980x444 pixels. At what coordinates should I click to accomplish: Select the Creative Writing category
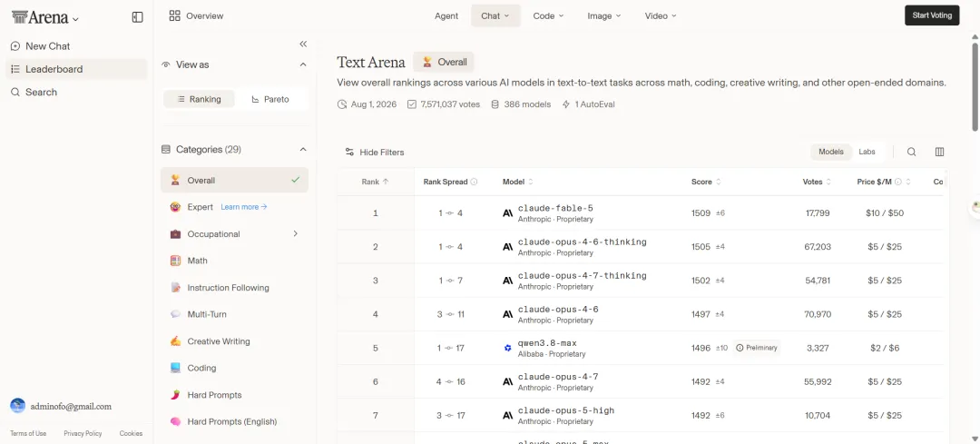(x=234, y=341)
